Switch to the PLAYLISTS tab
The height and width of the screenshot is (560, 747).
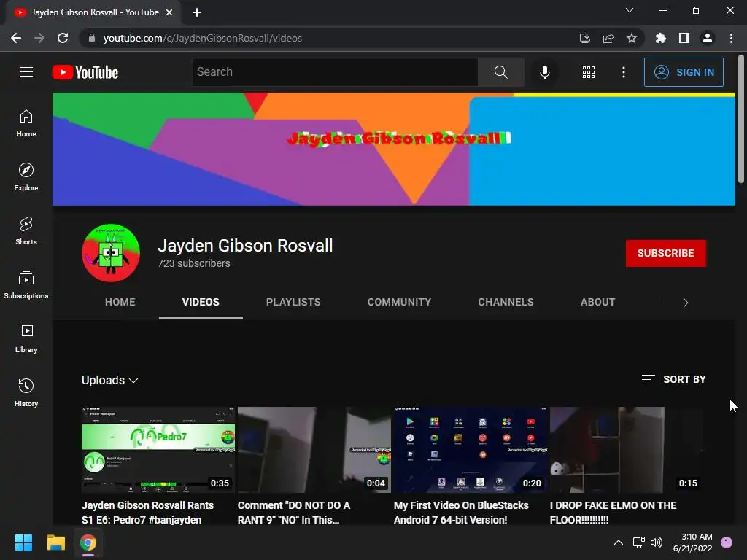point(293,302)
